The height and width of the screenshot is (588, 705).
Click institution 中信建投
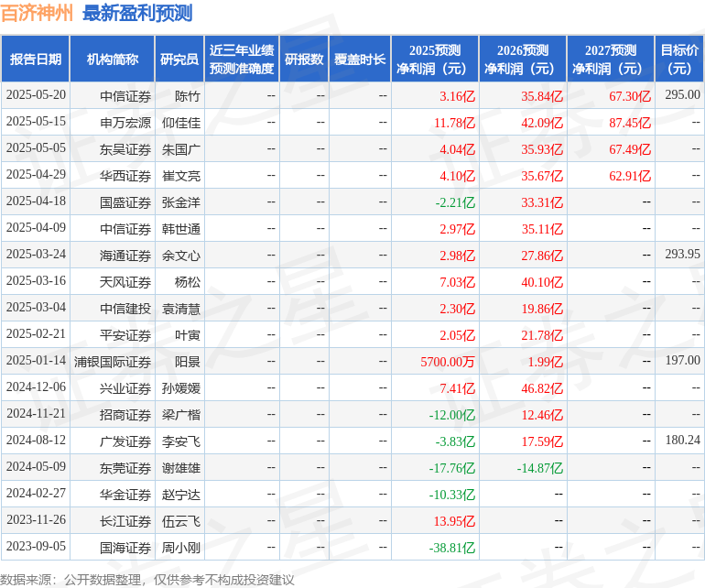point(125,309)
